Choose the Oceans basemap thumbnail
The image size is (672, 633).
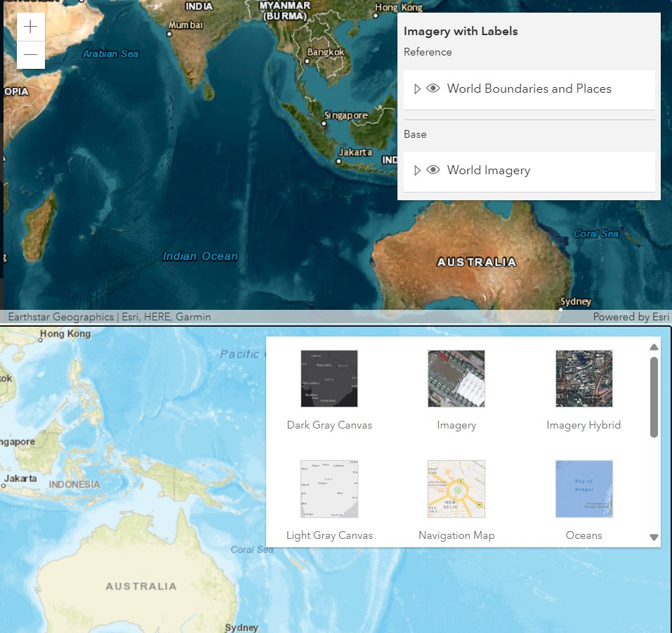pos(584,489)
